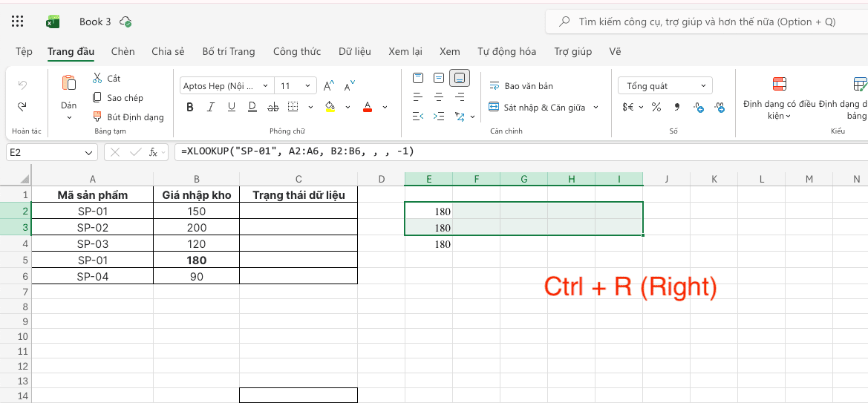Align text to bottom of cell
Viewport: 868px width, 403px height.
click(x=460, y=78)
